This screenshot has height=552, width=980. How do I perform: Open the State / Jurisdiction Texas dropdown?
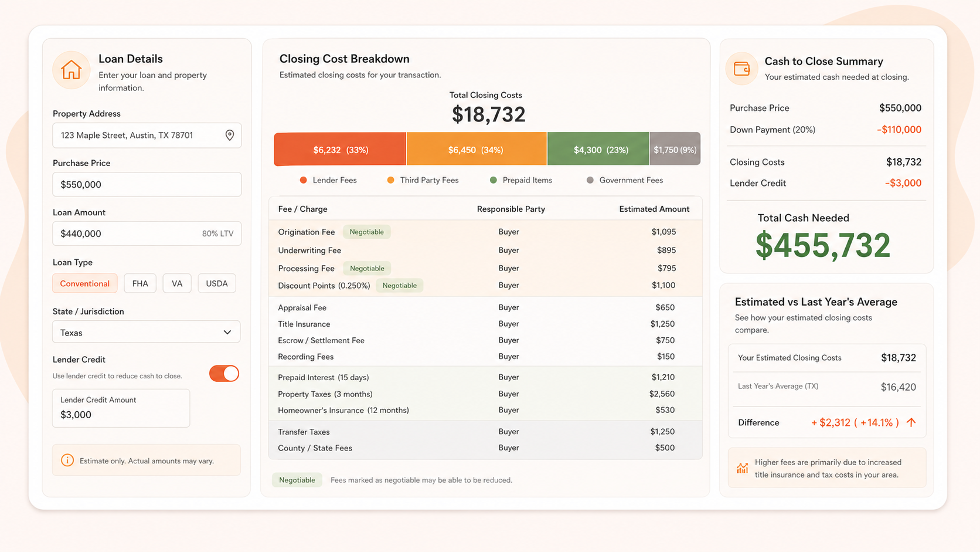147,332
